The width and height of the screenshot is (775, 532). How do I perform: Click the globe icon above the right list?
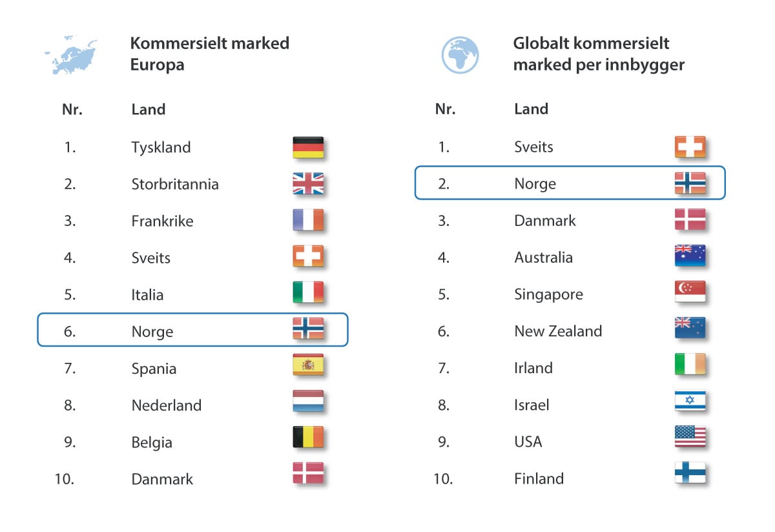(460, 55)
